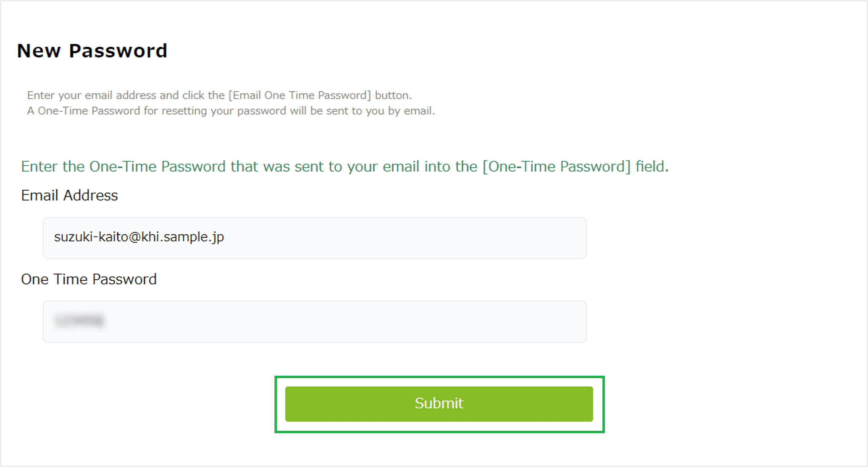Click the suzuki-kaito@khi.sample.jp email text
Image resolution: width=868 pixels, height=467 pixels.
click(139, 237)
